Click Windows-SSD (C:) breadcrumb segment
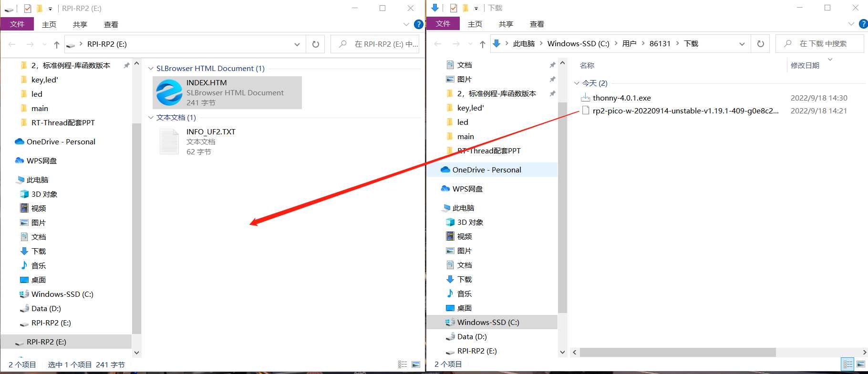This screenshot has height=374, width=868. coord(579,44)
